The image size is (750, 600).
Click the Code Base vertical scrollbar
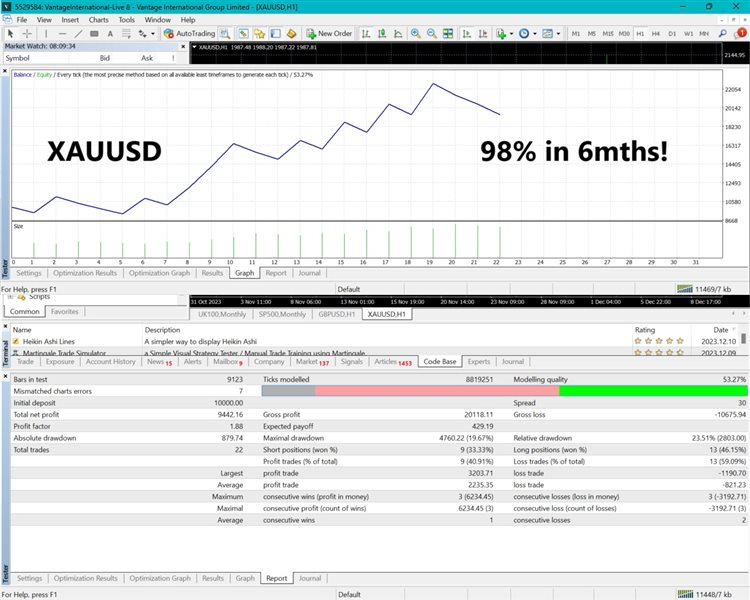[743, 341]
